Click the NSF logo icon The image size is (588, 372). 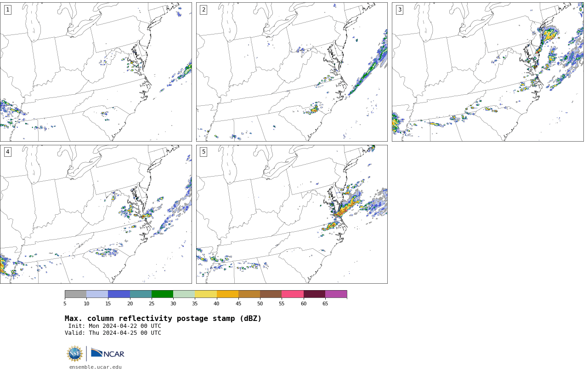point(74,354)
